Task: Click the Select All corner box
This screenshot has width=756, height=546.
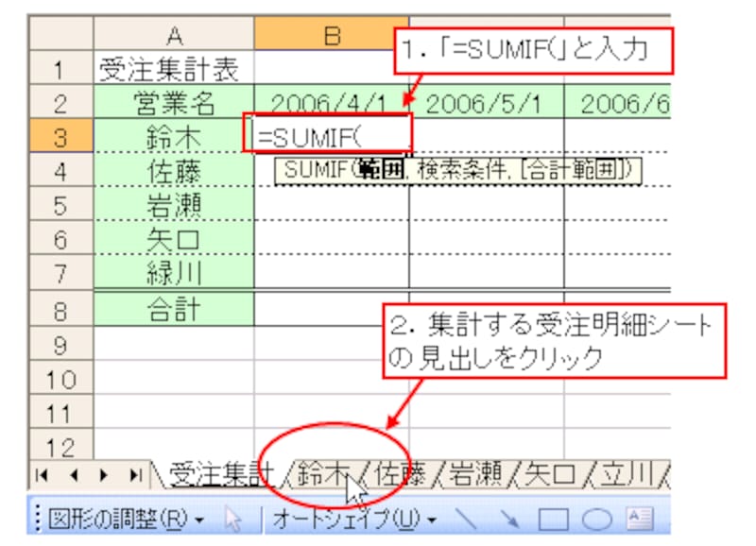Action: tap(60, 33)
